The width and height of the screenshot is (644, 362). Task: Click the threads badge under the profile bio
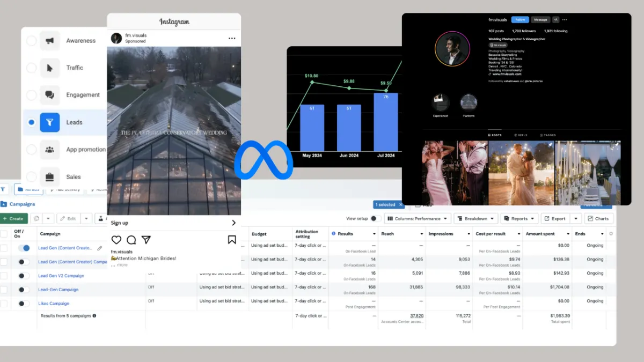click(498, 45)
